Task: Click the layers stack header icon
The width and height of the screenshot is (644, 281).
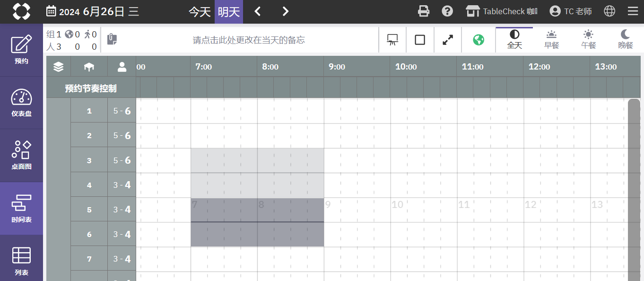Action: click(59, 67)
